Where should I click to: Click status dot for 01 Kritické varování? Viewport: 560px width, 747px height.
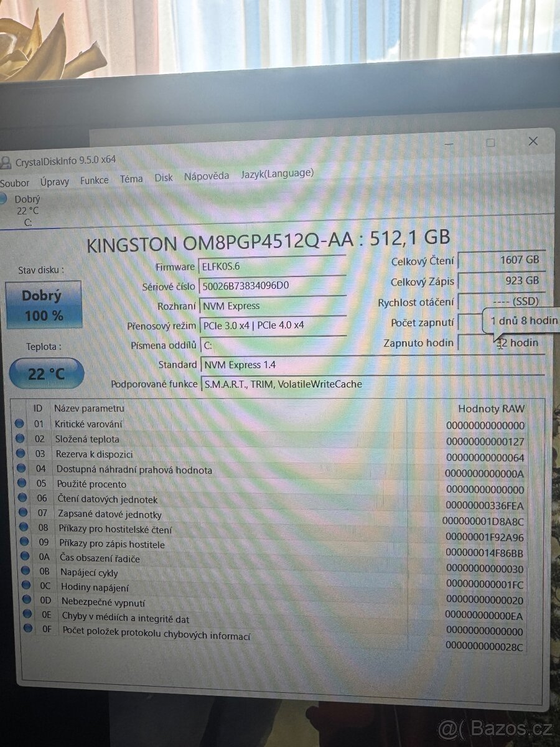pos(19,424)
